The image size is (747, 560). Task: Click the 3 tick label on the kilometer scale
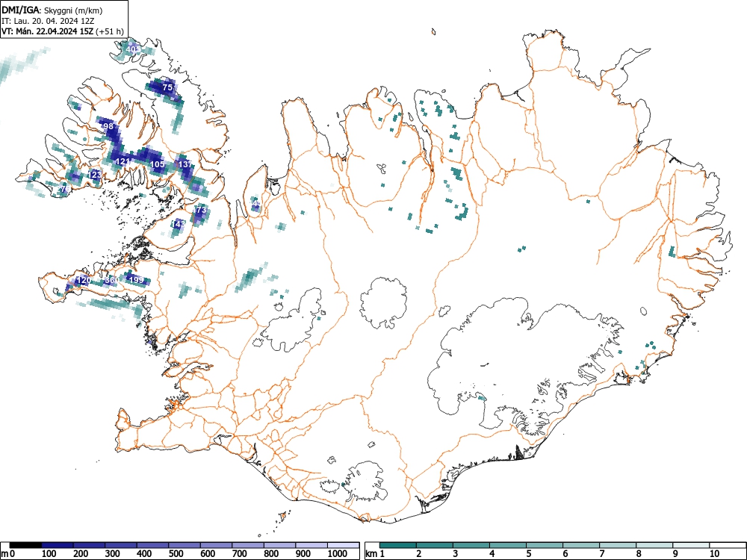click(456, 554)
